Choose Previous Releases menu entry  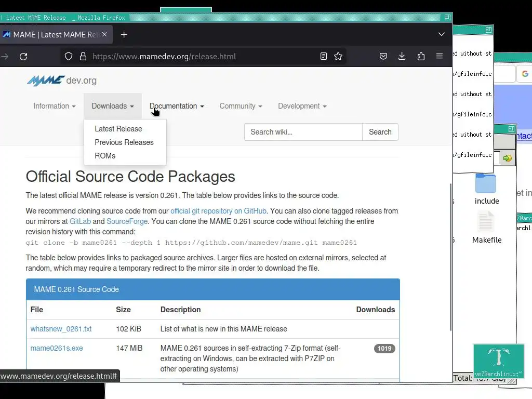[x=124, y=142]
